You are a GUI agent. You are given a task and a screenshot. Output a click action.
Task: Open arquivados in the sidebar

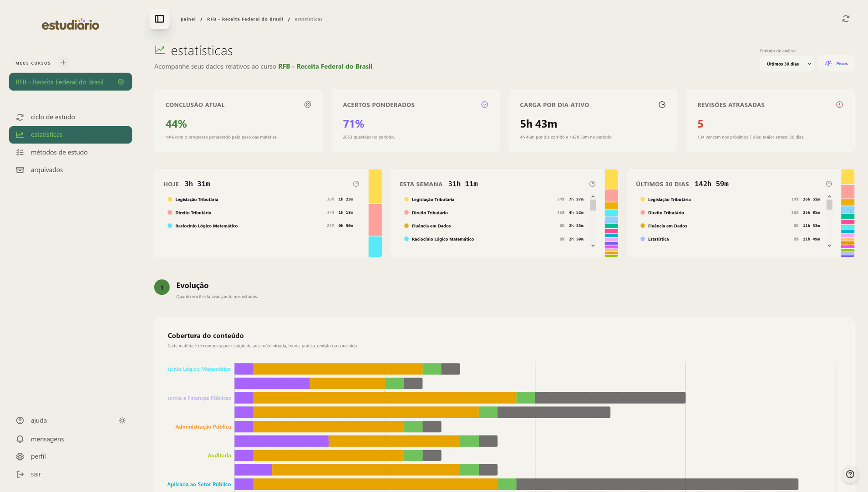[71, 170]
